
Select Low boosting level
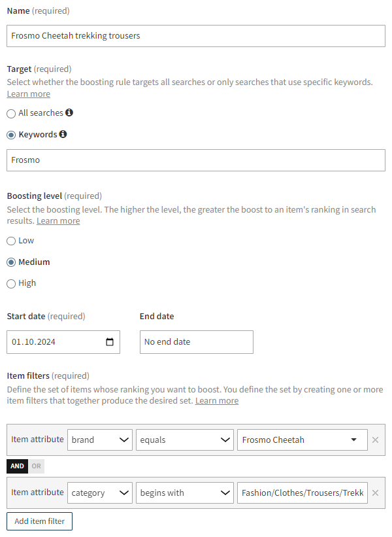click(x=10, y=240)
